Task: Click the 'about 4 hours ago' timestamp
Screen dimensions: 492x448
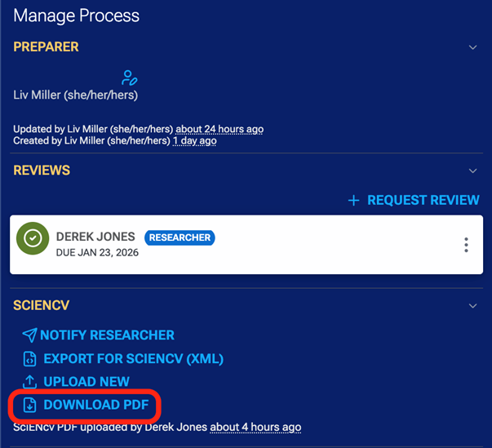Action: [255, 427]
